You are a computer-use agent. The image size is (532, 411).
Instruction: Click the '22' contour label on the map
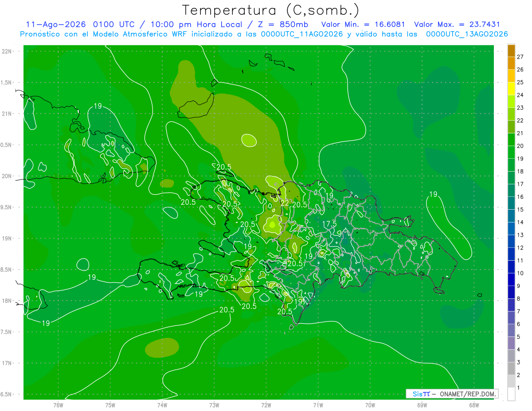pyautogui.click(x=285, y=203)
